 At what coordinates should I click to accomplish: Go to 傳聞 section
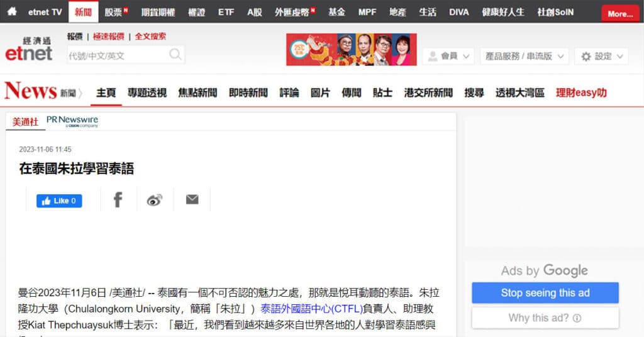pyautogui.click(x=352, y=93)
